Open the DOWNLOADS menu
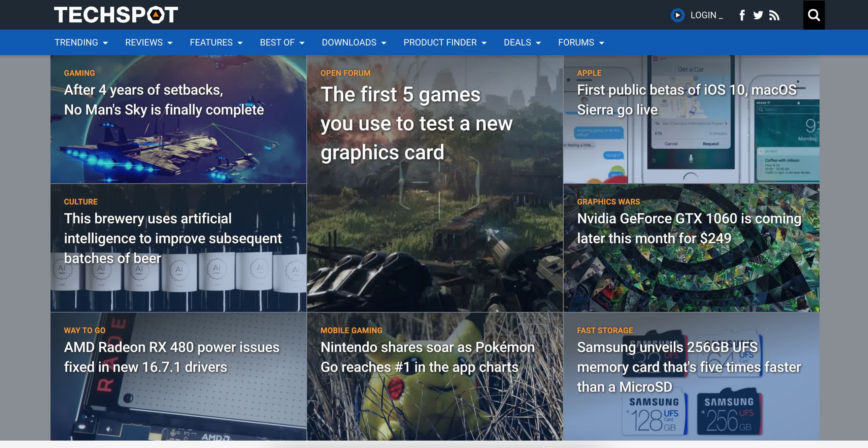Image resolution: width=868 pixels, height=448 pixels. (354, 42)
